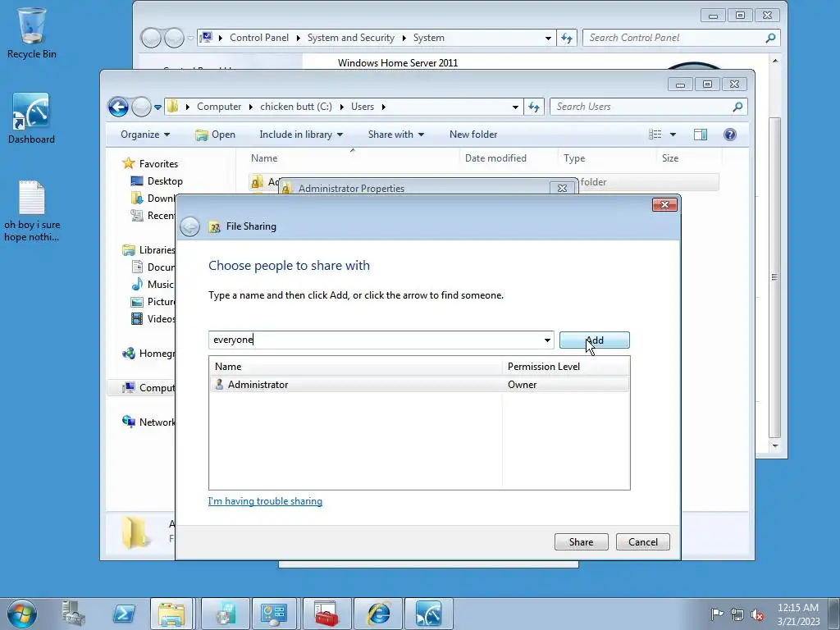
Task: Toggle the preview pane icon
Action: [701, 135]
